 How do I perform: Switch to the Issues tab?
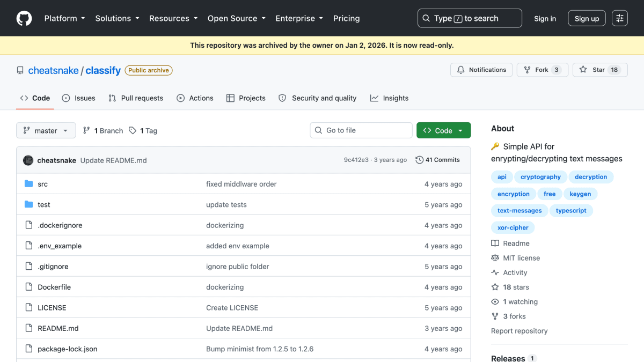79,98
